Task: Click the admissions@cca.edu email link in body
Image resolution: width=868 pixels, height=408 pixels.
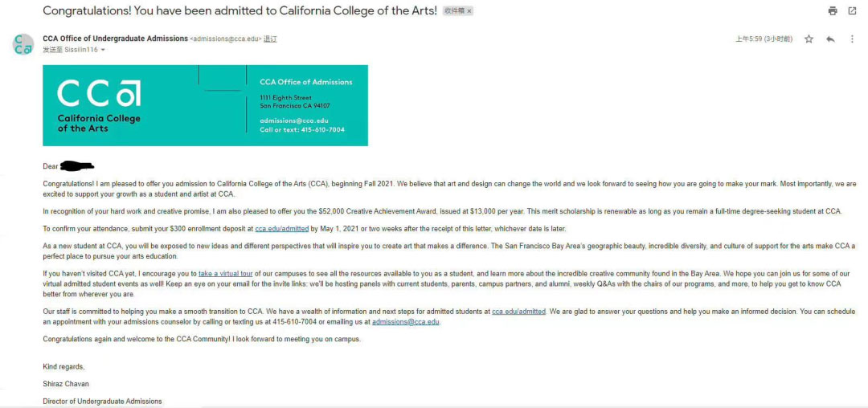Action: (x=406, y=322)
